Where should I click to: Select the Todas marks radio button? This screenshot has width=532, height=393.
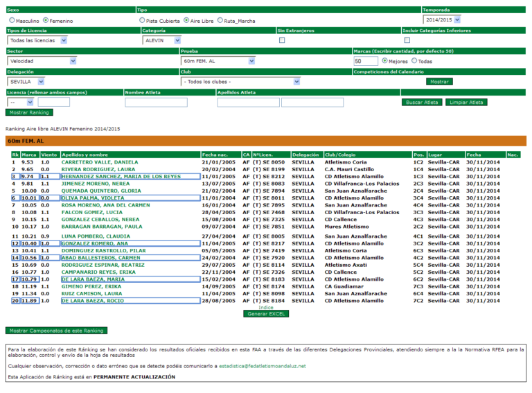point(414,61)
